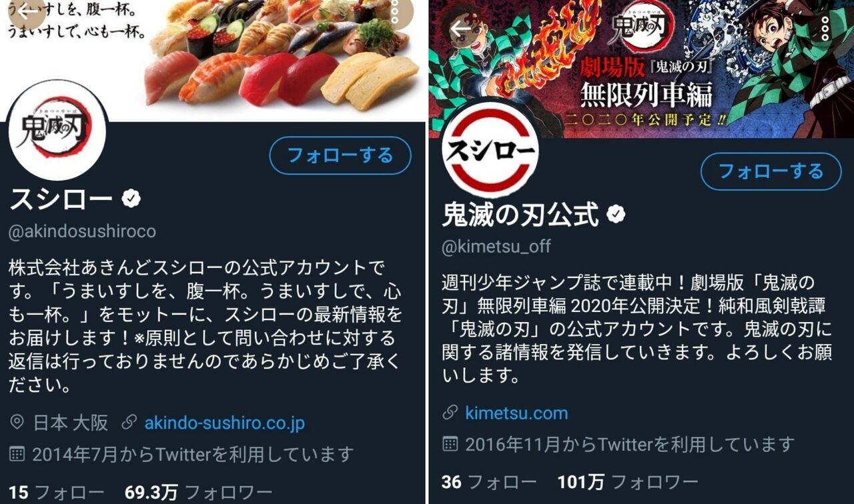
Task: Follow the スシロー account
Action: click(x=340, y=156)
